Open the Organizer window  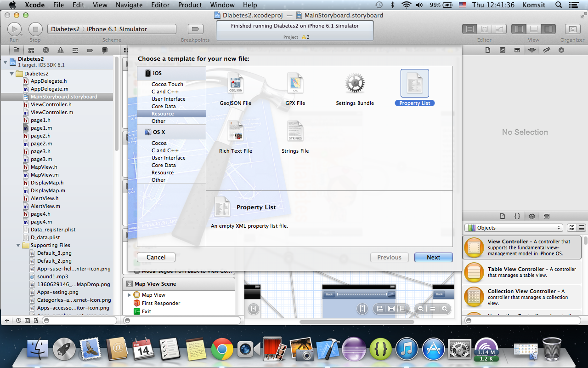click(x=572, y=29)
